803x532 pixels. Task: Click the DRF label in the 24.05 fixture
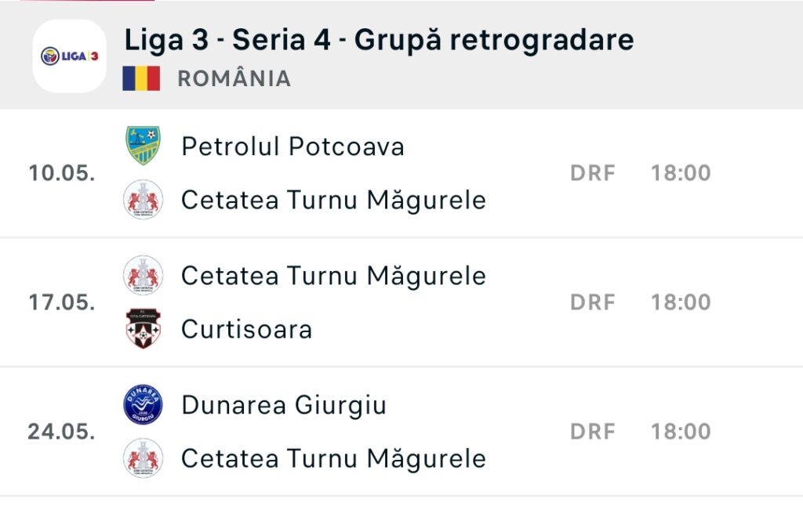tap(593, 432)
